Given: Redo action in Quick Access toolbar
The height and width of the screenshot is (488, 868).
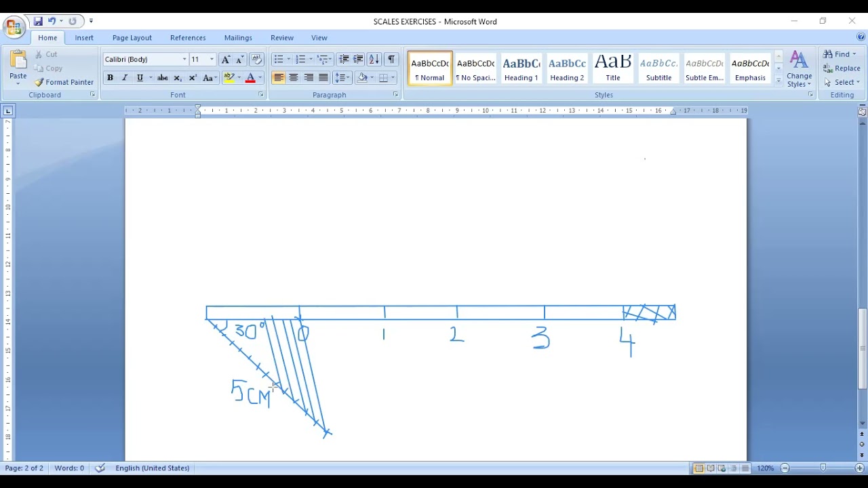Looking at the screenshot, I should coord(73,22).
